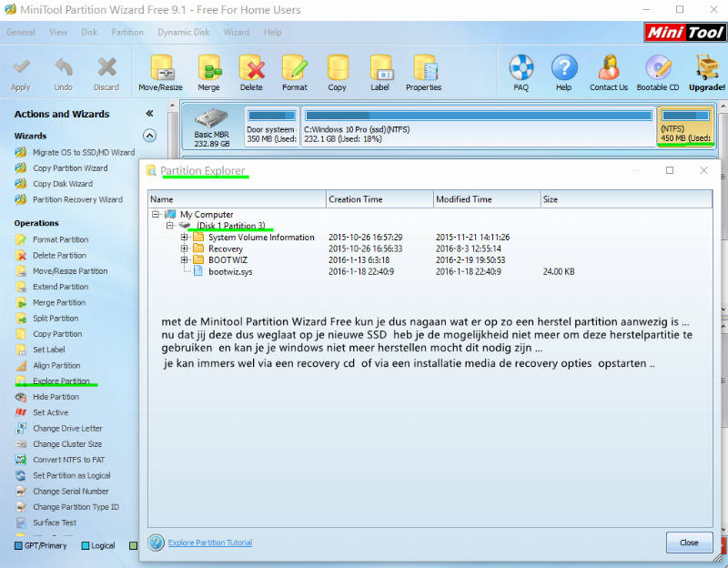Screen dimensions: 728x568
Task: Click the Surface Test icon
Action: coord(21,522)
